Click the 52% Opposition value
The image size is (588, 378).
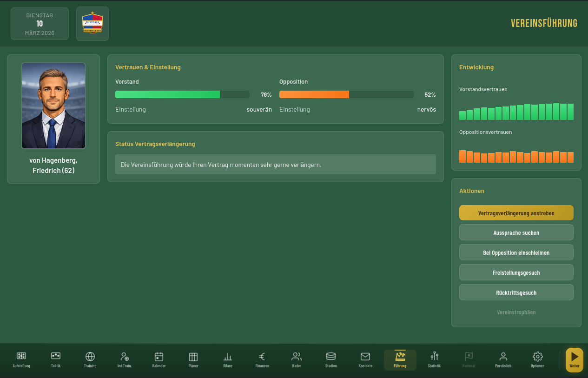click(x=430, y=94)
